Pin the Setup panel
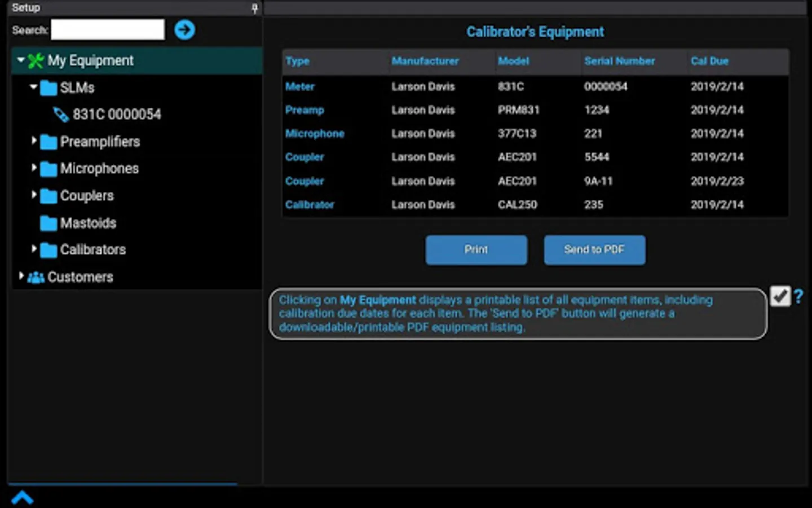 pos(254,8)
